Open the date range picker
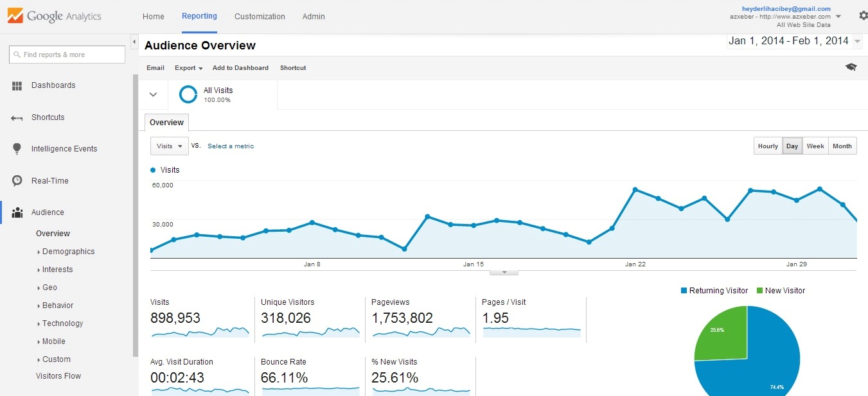Image resolution: width=868 pixels, height=396 pixels. [794, 41]
